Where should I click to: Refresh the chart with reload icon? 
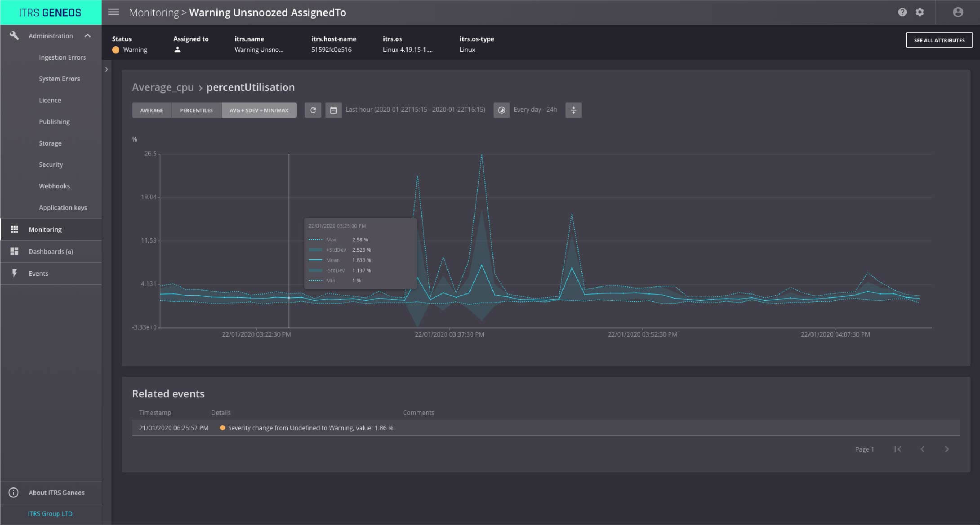click(313, 110)
